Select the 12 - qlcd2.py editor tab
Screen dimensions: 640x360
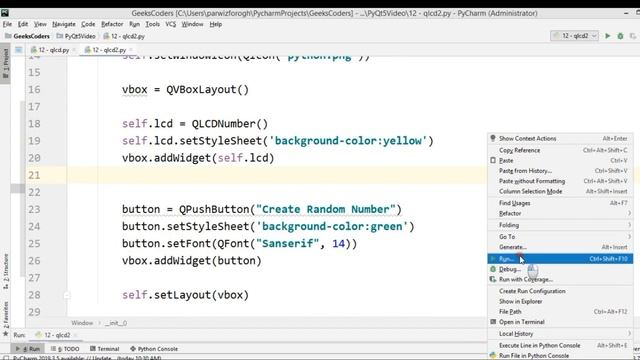coord(109,50)
